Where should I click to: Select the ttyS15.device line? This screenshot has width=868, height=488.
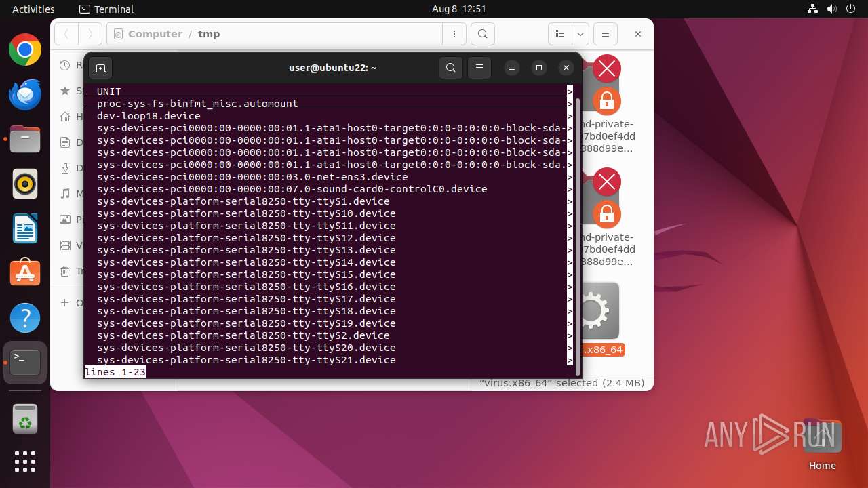[x=246, y=274]
